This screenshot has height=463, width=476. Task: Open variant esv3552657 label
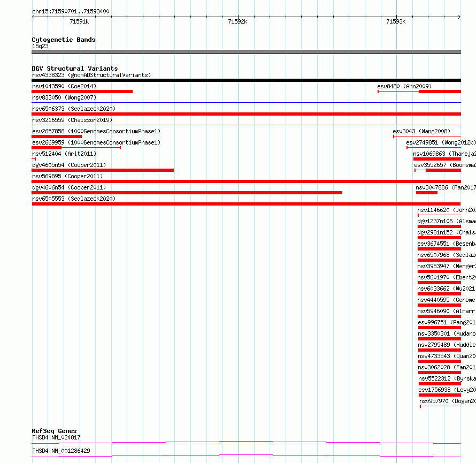pos(445,165)
